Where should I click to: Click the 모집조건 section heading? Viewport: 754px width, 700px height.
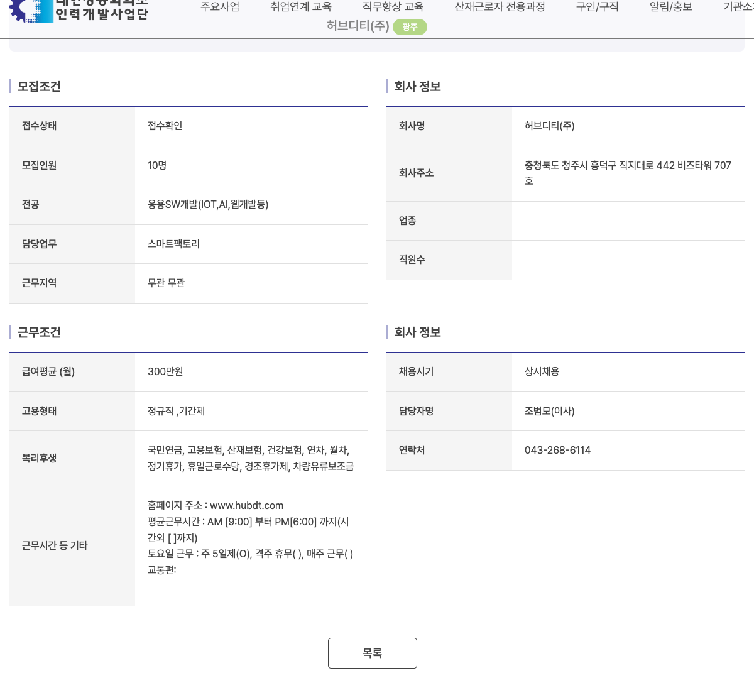39,87
